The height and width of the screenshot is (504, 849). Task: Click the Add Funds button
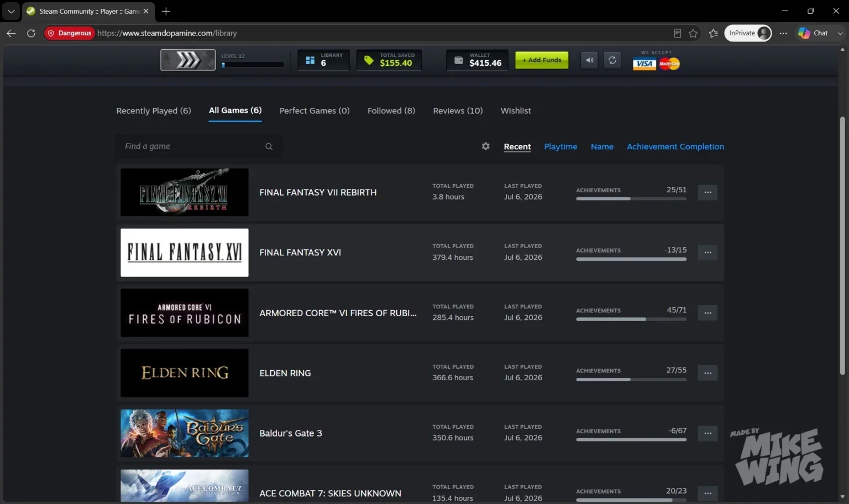(542, 60)
